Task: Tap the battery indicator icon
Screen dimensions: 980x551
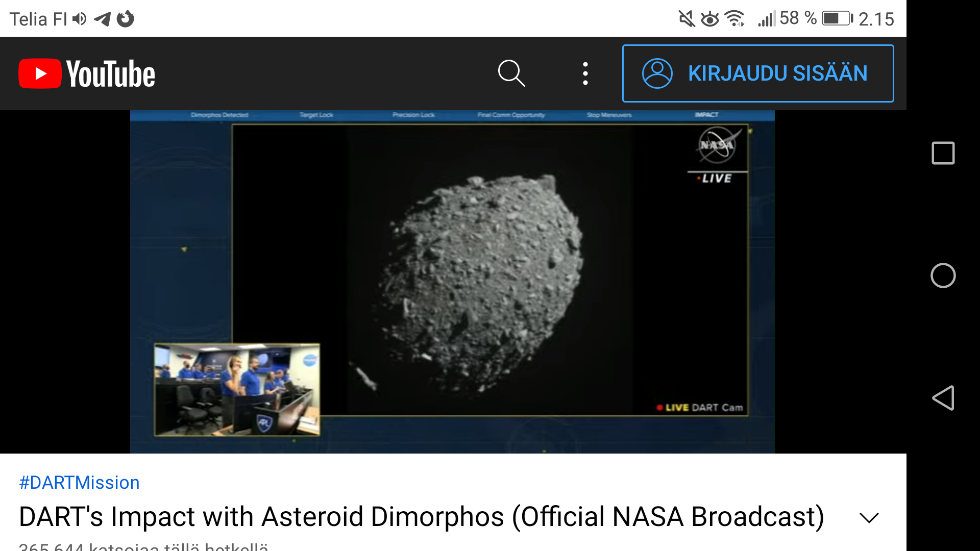Action: (x=837, y=19)
